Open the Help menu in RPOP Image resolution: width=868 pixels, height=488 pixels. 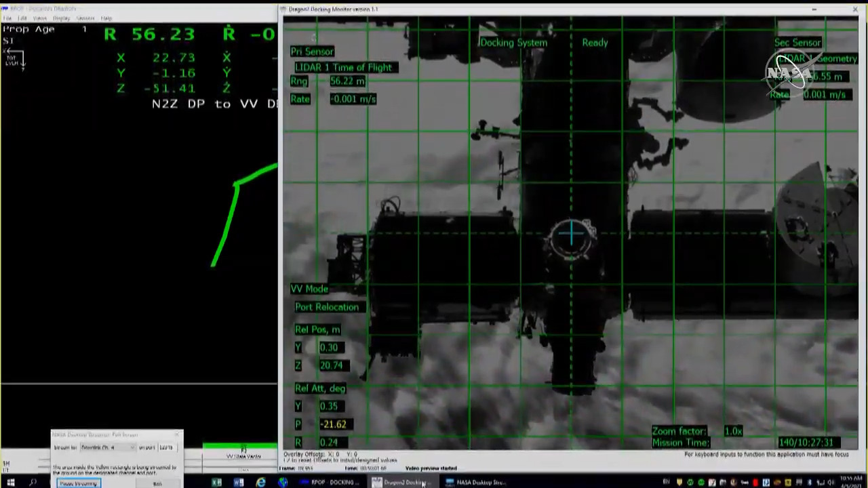coord(106,18)
